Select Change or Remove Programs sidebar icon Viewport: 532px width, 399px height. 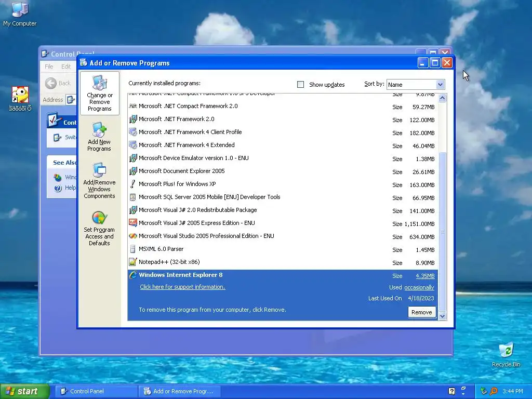pyautogui.click(x=99, y=94)
